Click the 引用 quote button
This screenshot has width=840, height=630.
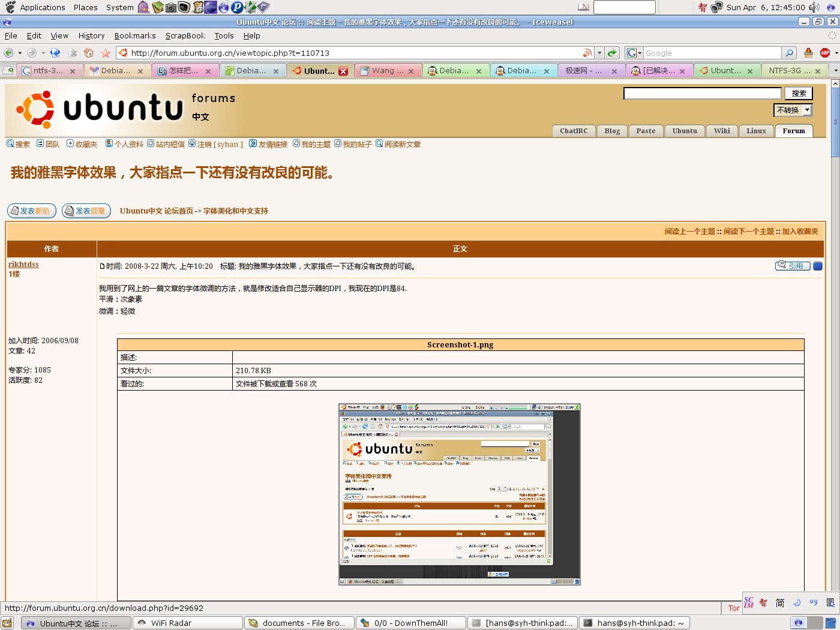click(x=793, y=266)
